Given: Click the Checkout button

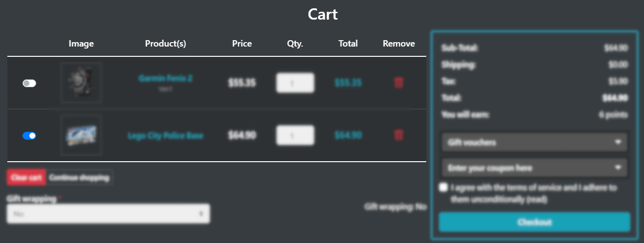Looking at the screenshot, I should pos(534,222).
